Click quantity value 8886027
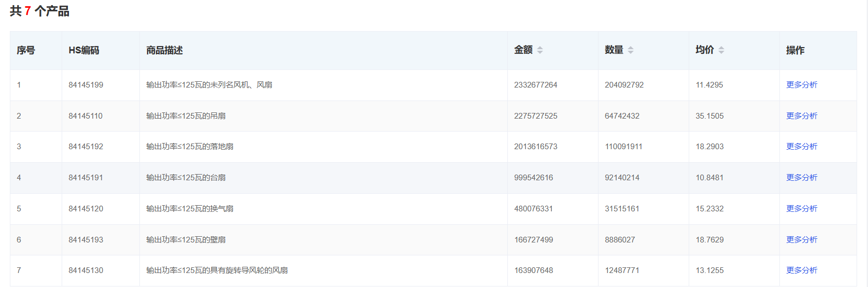 click(620, 240)
